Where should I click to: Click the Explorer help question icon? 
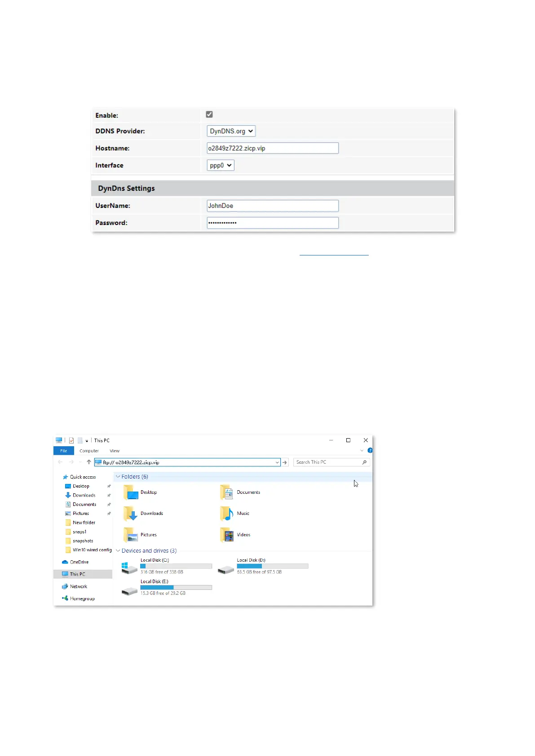[370, 450]
